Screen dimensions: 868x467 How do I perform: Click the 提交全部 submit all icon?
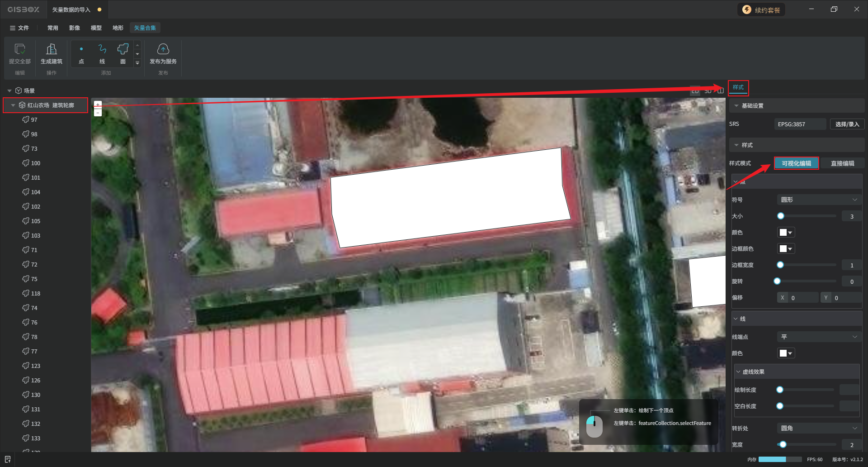[20, 49]
